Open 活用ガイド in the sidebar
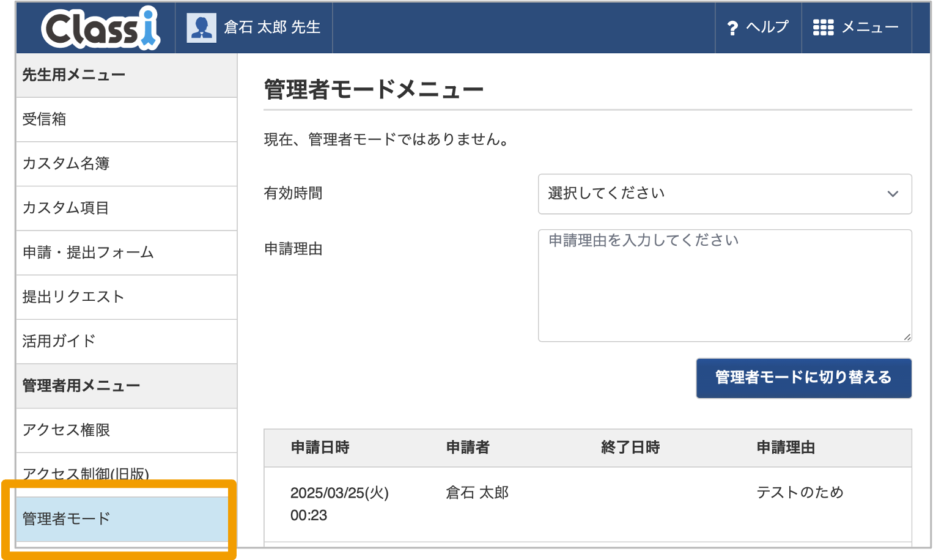Screen dimensions: 933x560 (x=127, y=341)
